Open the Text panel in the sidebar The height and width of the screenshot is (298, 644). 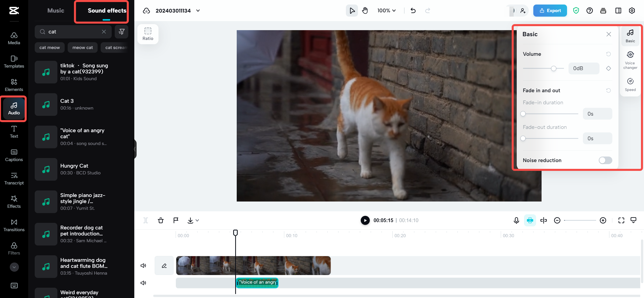[x=14, y=132]
